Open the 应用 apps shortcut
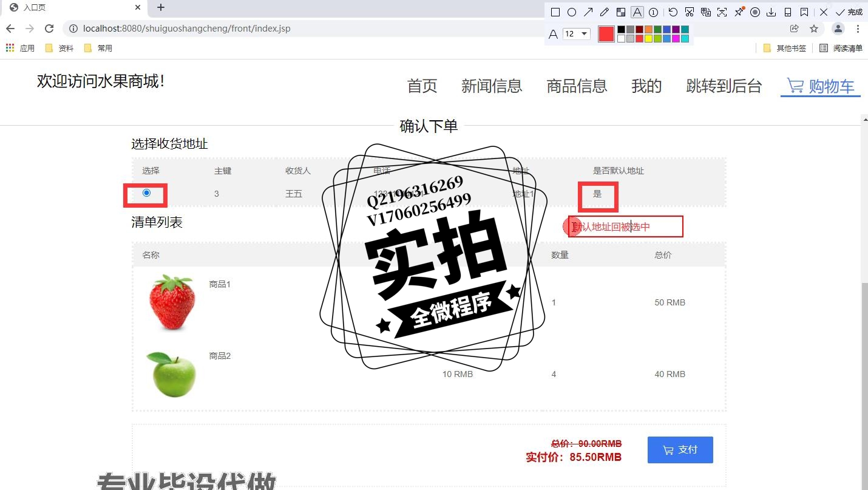 click(x=20, y=48)
